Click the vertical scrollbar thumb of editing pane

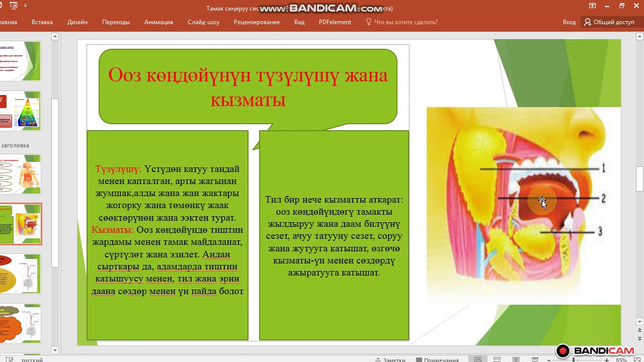click(640, 179)
